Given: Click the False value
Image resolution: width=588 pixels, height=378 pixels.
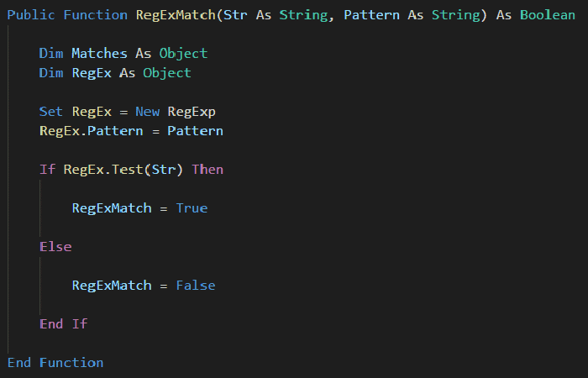Looking at the screenshot, I should (x=196, y=286).
